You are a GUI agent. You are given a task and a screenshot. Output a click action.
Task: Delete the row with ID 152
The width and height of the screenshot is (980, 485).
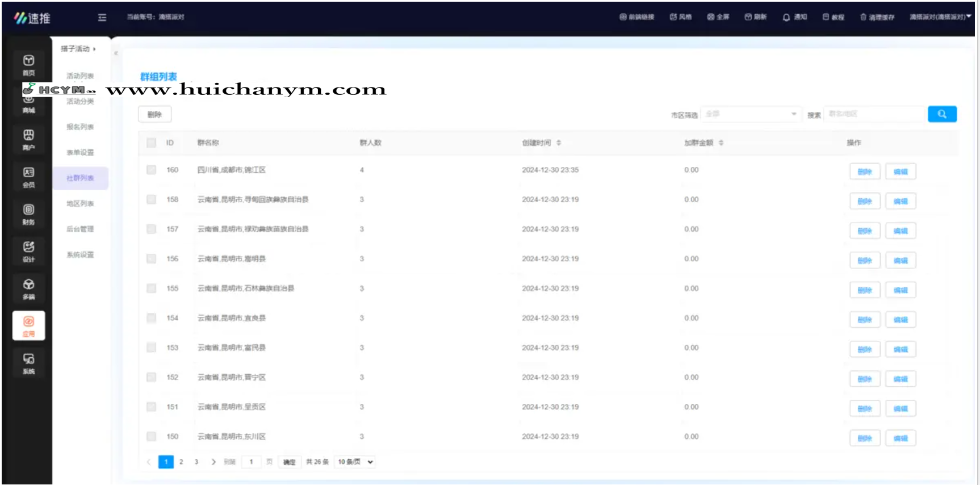[865, 379]
